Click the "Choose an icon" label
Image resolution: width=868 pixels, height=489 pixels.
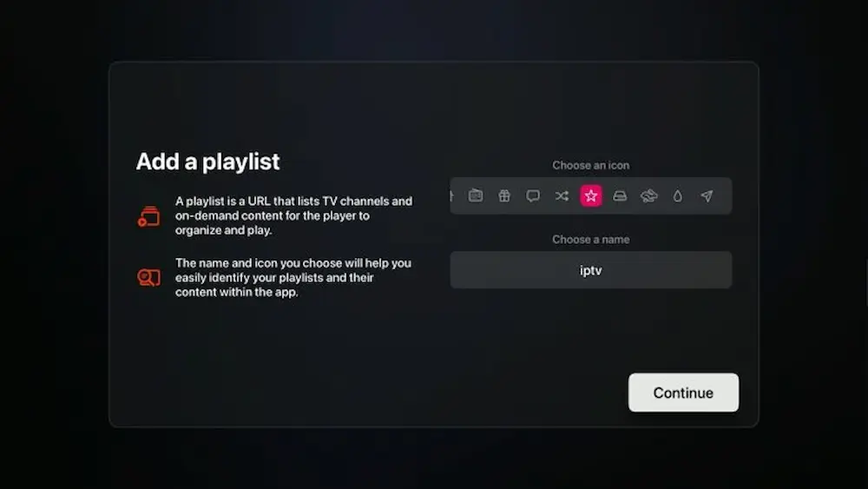click(590, 165)
